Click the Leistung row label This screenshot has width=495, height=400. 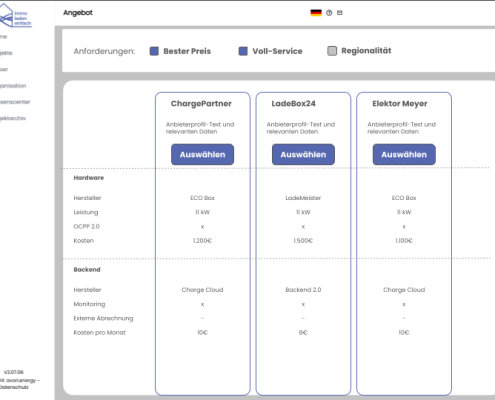(86, 212)
